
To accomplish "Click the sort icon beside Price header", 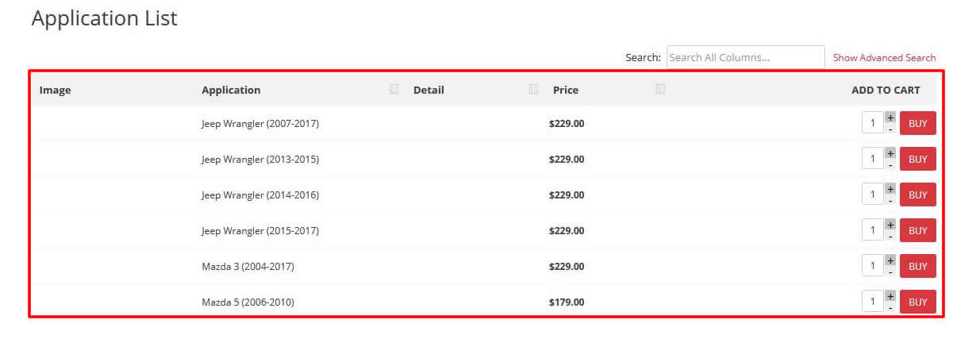I will click(x=660, y=89).
